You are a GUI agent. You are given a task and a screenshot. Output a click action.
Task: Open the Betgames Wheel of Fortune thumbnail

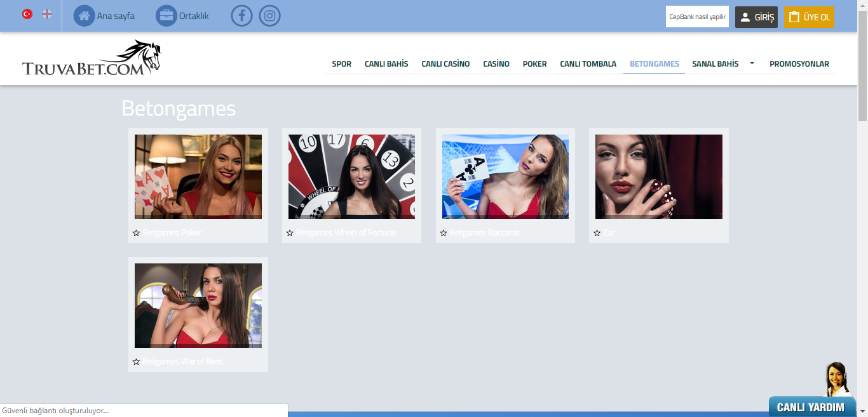pyautogui.click(x=351, y=176)
